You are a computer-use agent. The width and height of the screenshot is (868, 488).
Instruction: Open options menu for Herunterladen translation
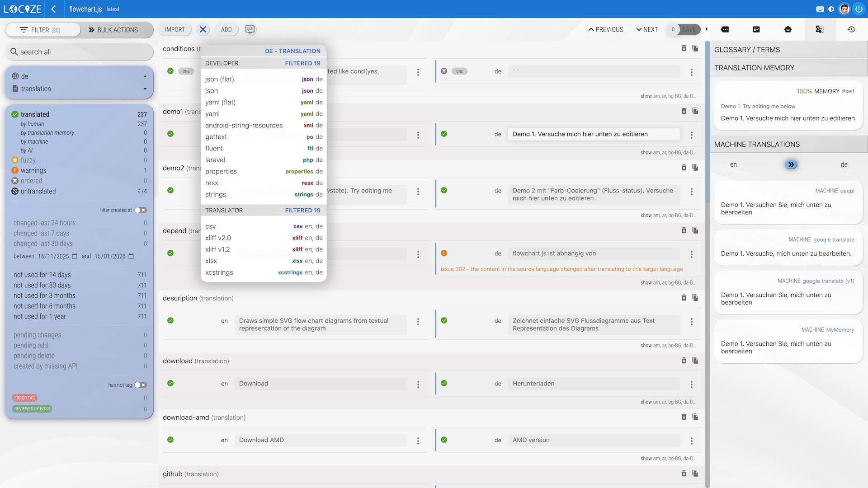click(691, 384)
